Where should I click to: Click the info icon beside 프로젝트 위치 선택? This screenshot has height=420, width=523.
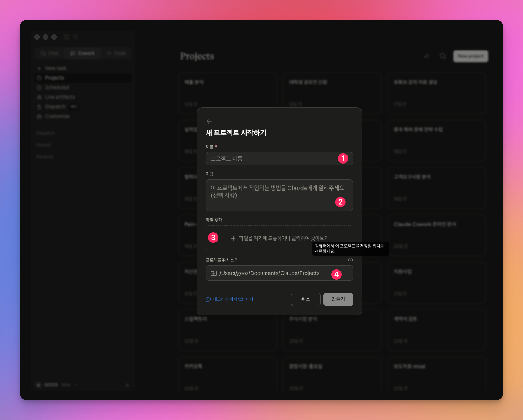point(351,260)
